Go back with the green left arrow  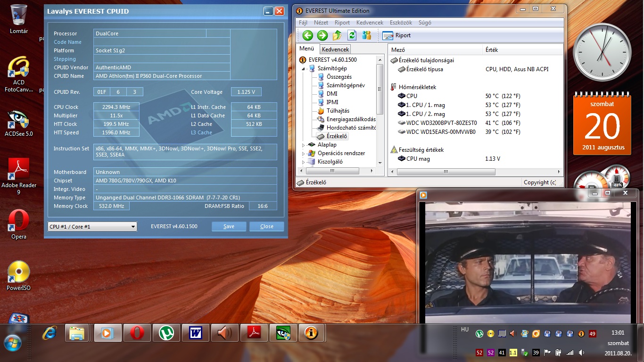[308, 35]
